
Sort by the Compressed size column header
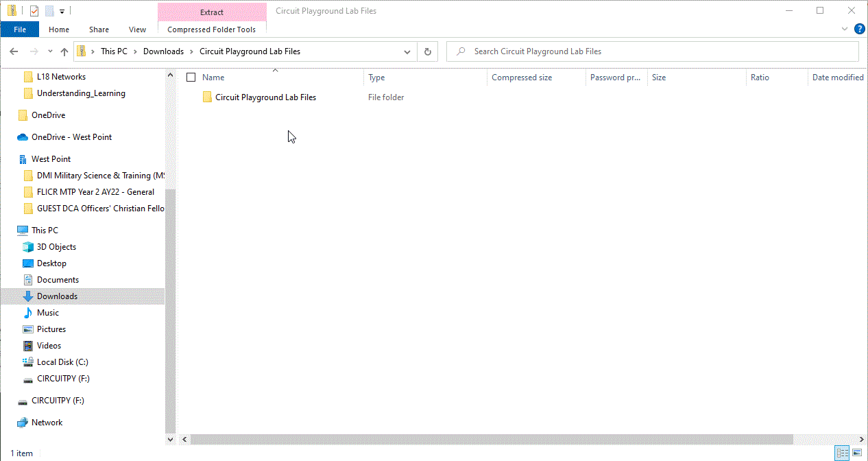pyautogui.click(x=522, y=78)
